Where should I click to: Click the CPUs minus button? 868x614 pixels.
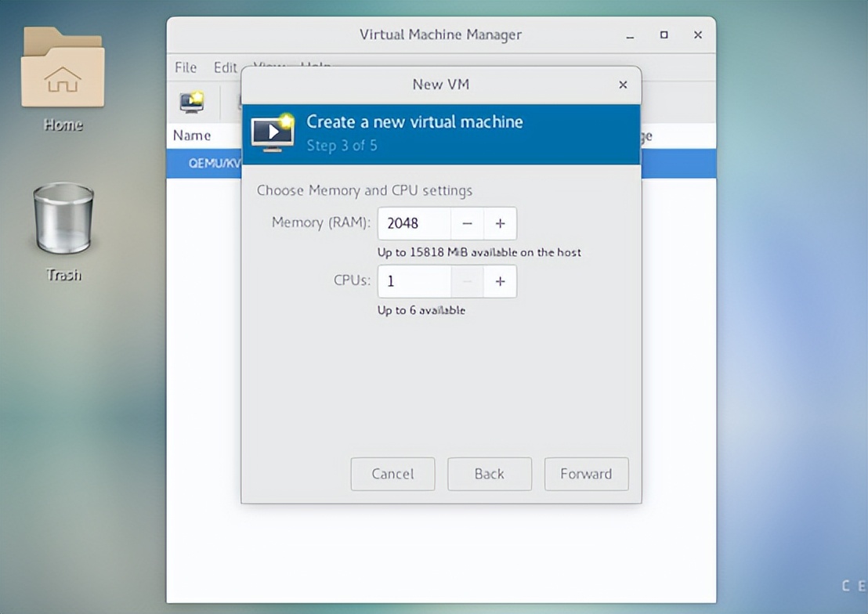pyautogui.click(x=467, y=281)
